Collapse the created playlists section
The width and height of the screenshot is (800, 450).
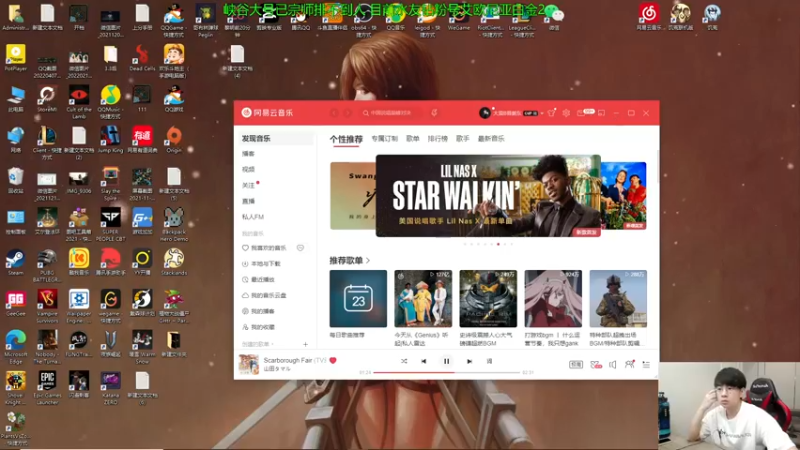(258, 344)
